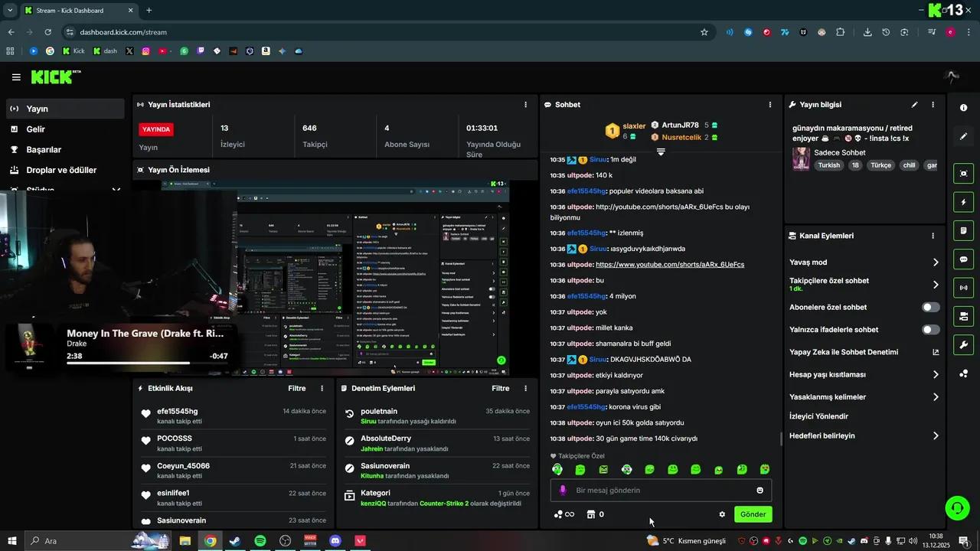
Task: Click the lightning bolt icon in the right sidebar
Action: coord(963,202)
